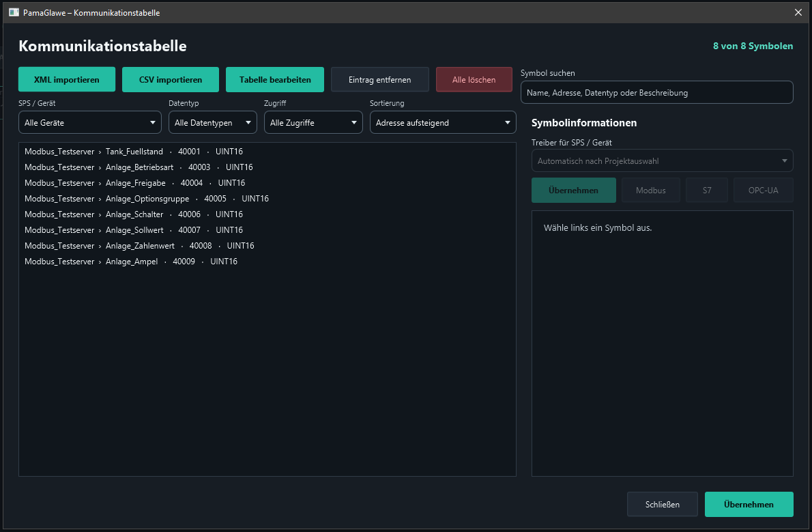Change sorting via Adresse aufsteigend dropdown
Image resolution: width=812 pixels, height=532 pixels.
[x=443, y=122]
